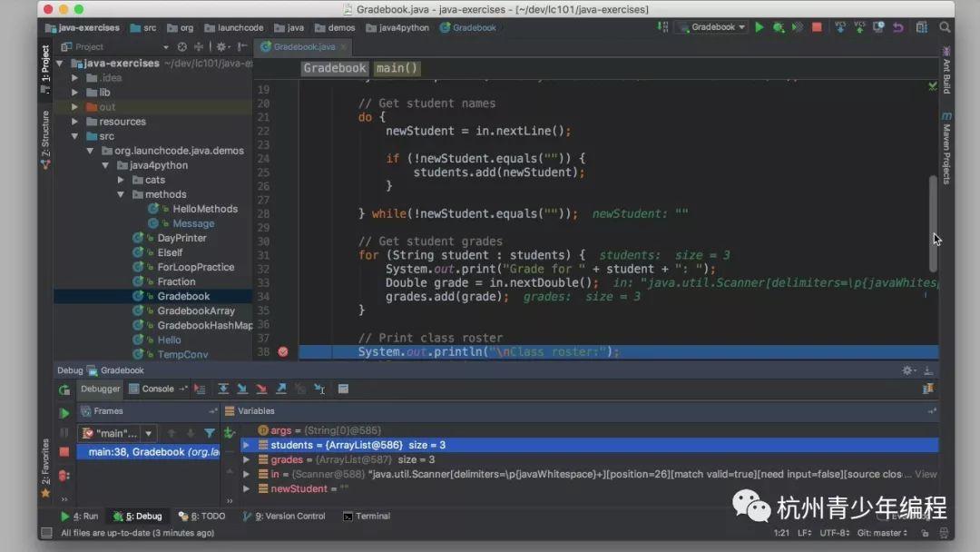Click the Step Into debugger icon
This screenshot has width=980, height=552.
point(242,389)
